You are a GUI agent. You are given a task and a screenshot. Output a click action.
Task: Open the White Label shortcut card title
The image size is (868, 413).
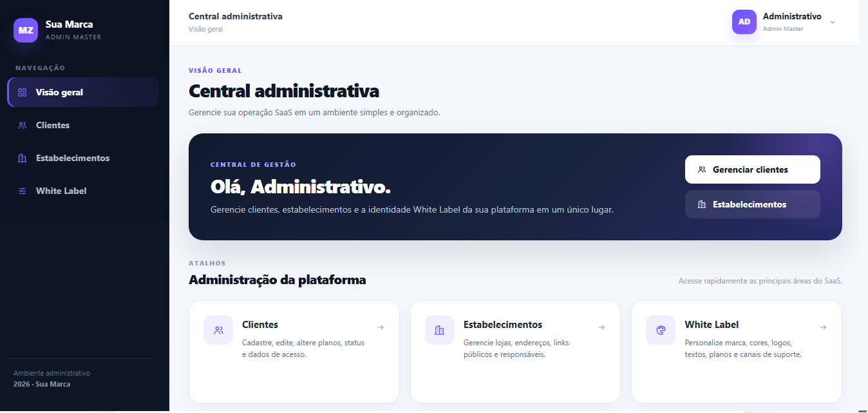[x=712, y=325]
